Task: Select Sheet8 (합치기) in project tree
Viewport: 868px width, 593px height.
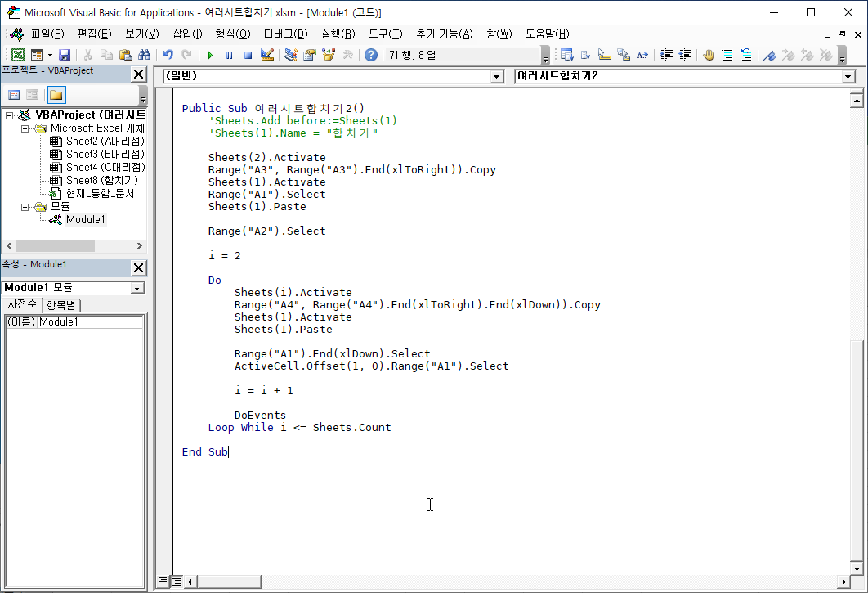Action: pyautogui.click(x=102, y=180)
